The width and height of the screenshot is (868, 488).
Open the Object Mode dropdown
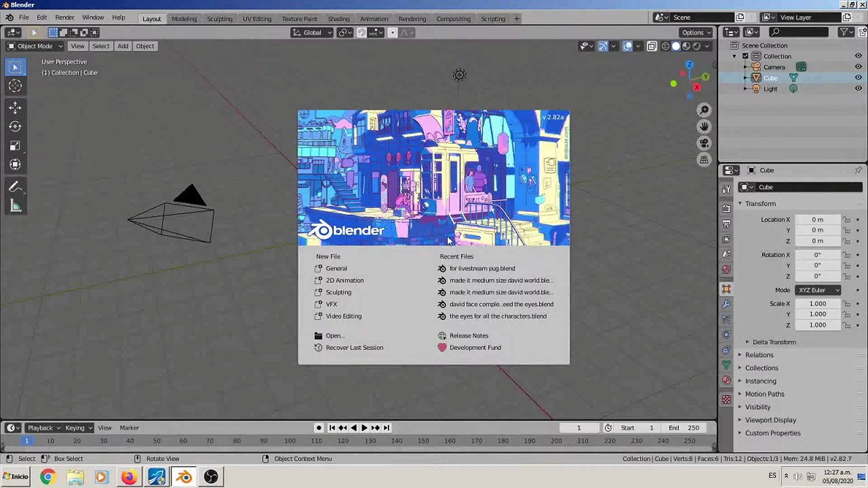coord(35,46)
